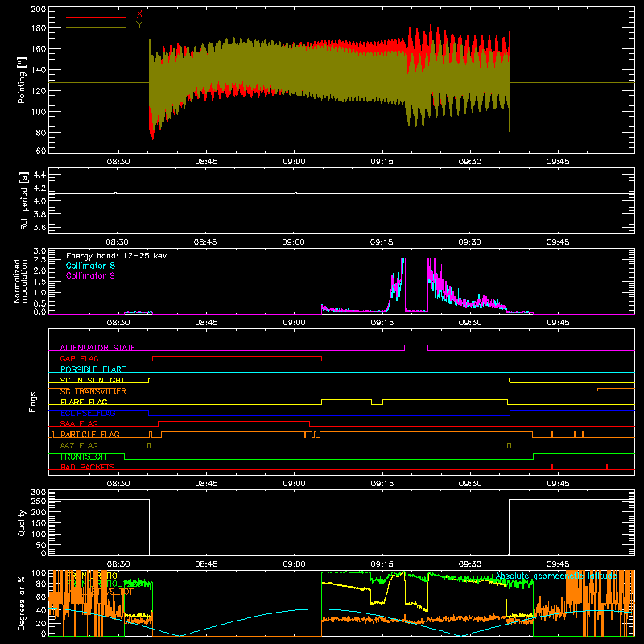
Task: Click the 4.4 value on Roll period axis
Action: (x=39, y=175)
